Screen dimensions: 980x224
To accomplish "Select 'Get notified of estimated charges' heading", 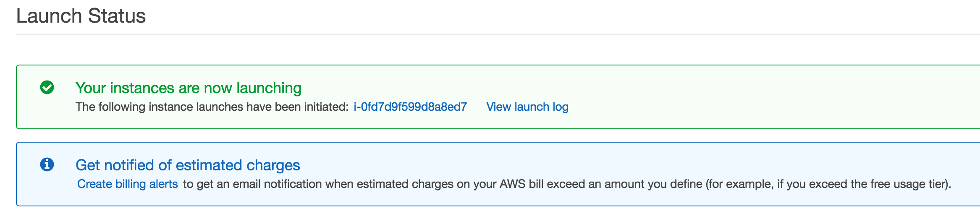I will (x=188, y=165).
